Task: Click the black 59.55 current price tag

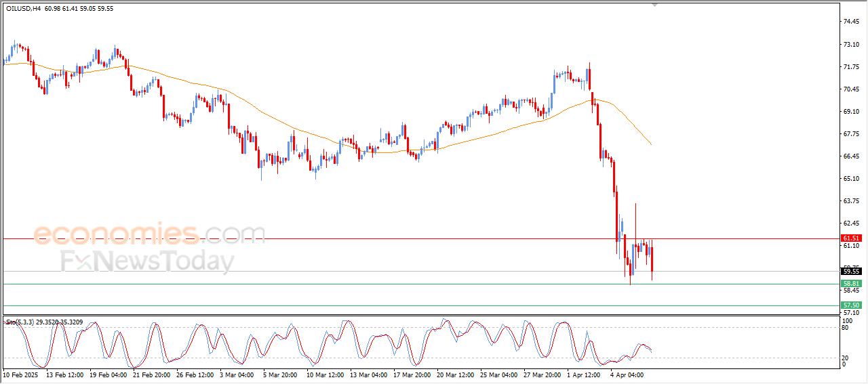Action: click(851, 272)
